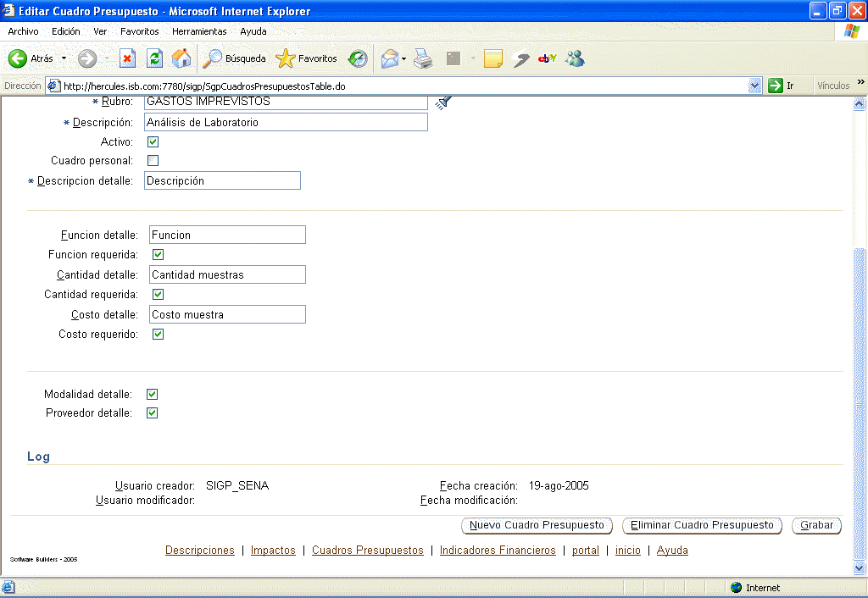This screenshot has width=868, height=598.
Task: Click the Descripción input field
Action: [286, 122]
